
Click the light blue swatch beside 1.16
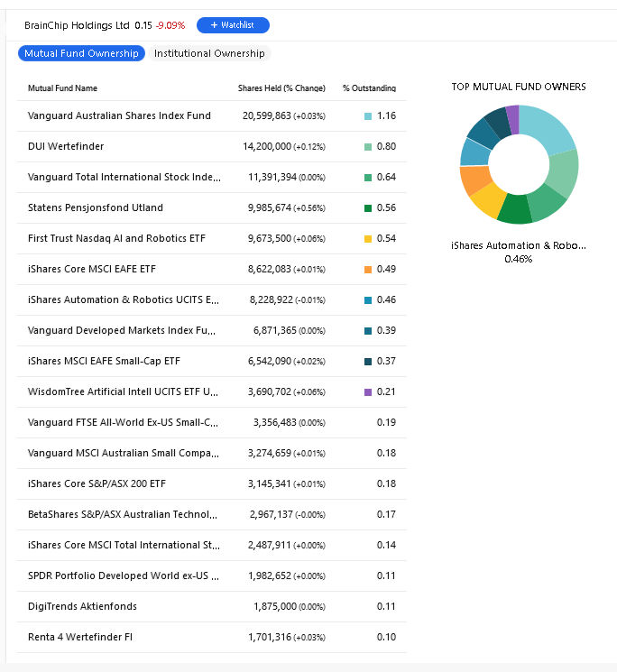point(368,116)
